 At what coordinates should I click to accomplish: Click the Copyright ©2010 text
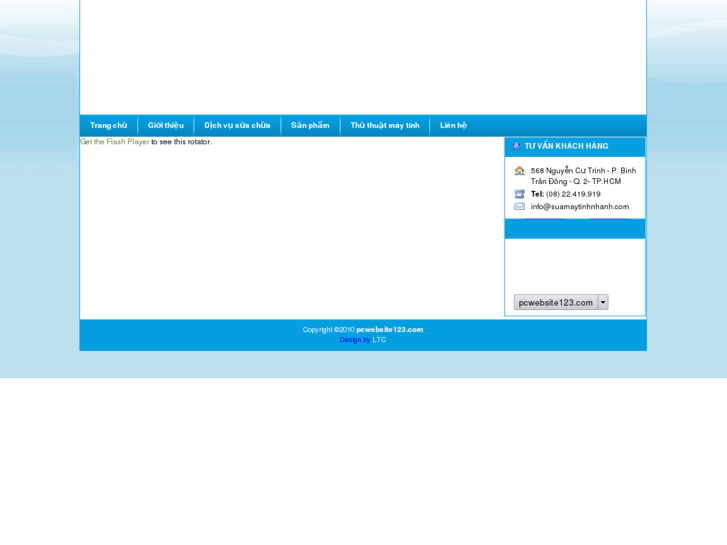click(329, 330)
